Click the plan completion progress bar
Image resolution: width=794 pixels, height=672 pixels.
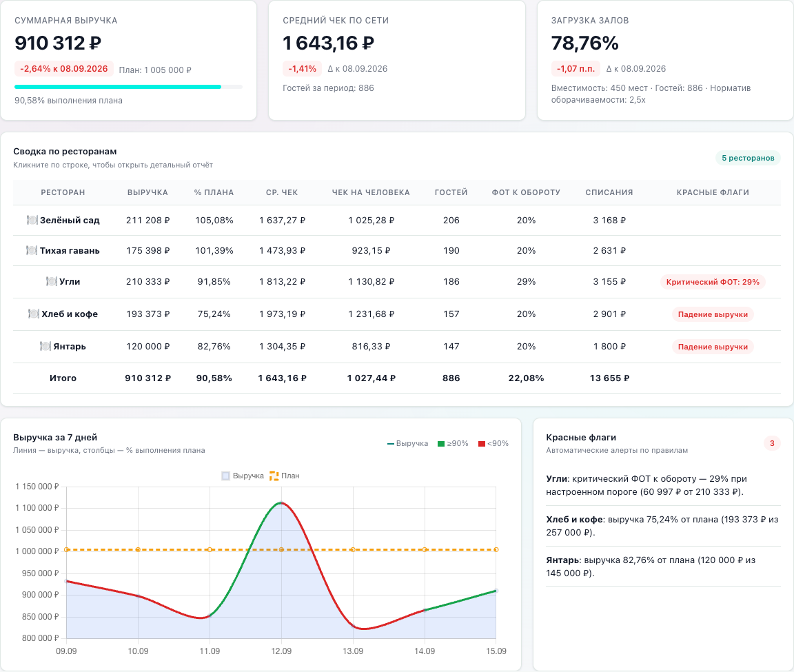pos(129,87)
